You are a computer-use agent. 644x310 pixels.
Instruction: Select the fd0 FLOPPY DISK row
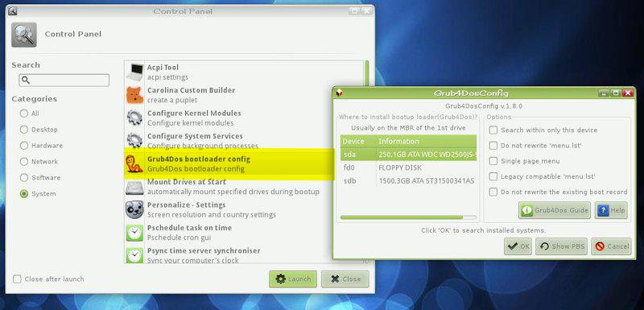coord(408,168)
